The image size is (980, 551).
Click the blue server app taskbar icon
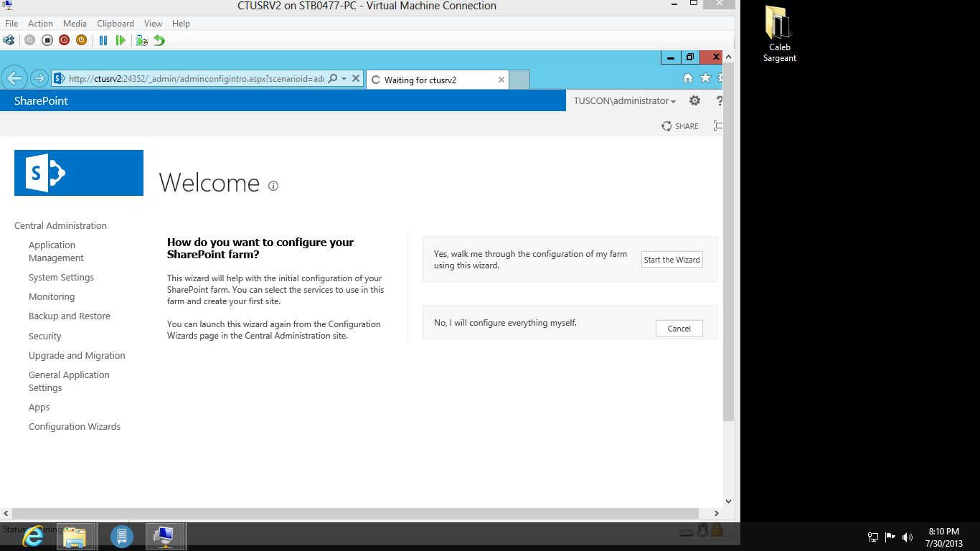(122, 536)
